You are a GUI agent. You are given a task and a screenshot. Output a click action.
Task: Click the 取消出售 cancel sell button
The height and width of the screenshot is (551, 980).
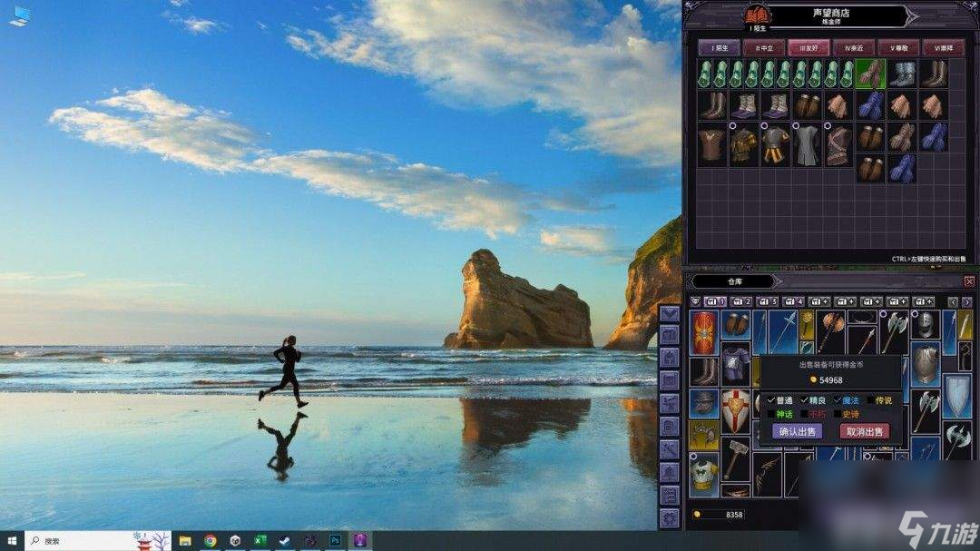[864, 431]
